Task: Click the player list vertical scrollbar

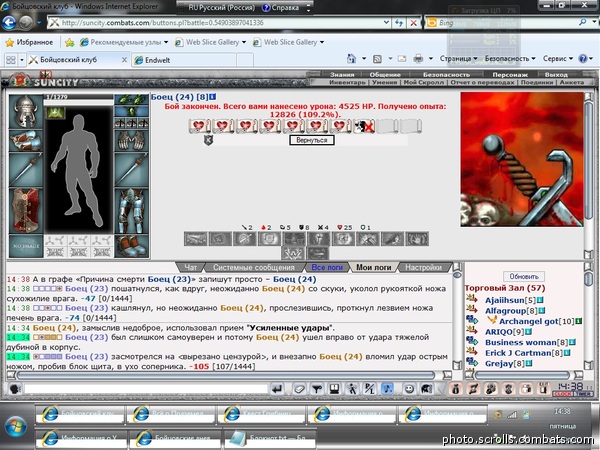Action: (589, 317)
